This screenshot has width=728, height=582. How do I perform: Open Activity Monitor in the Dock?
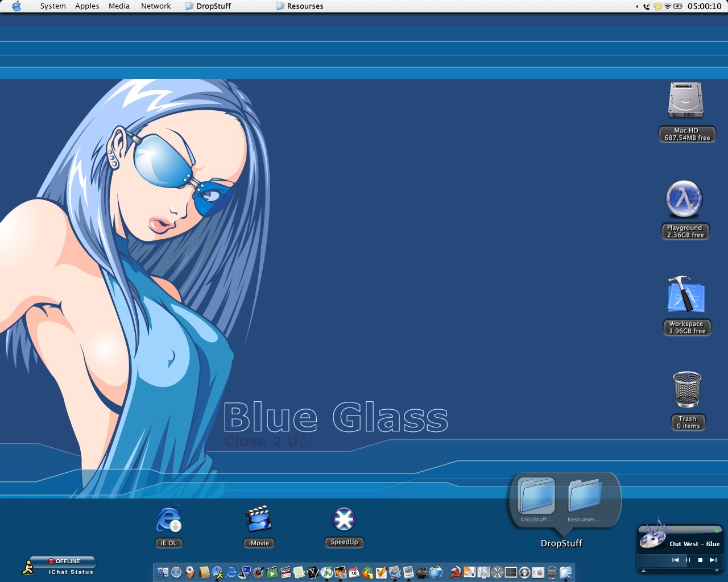click(511, 572)
